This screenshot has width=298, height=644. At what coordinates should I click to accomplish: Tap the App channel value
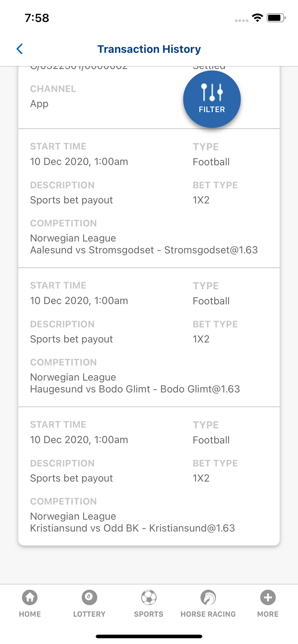[x=39, y=104]
